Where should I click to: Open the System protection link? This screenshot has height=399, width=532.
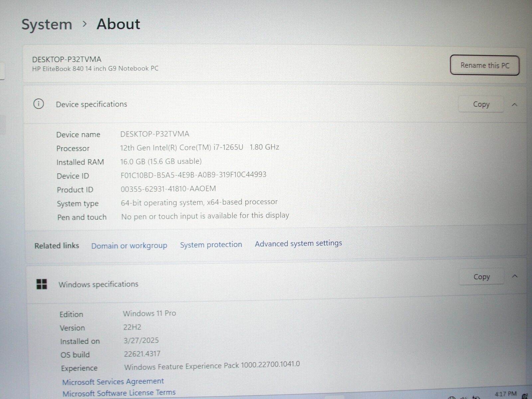[x=211, y=245]
